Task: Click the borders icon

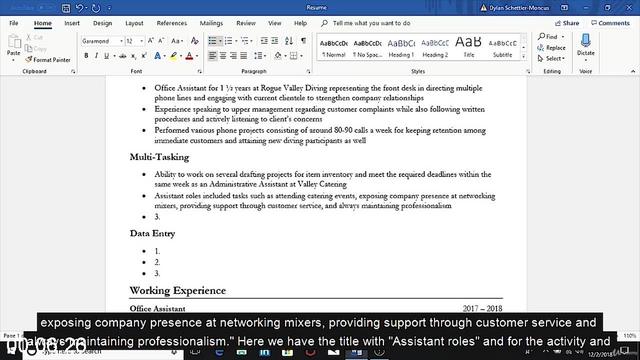Action: (x=293, y=56)
